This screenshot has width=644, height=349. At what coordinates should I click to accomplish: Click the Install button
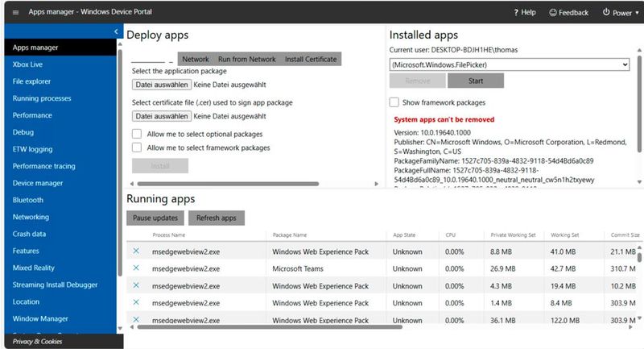tap(160, 166)
